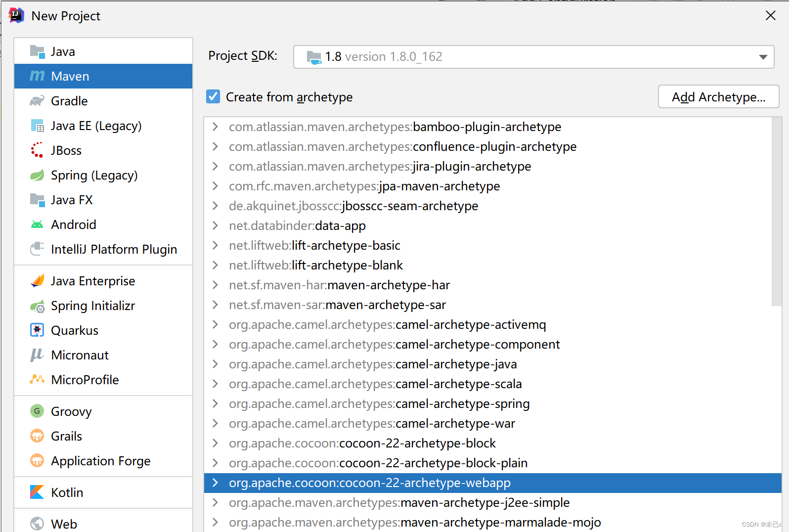Click the Groovy green G icon

[37, 411]
